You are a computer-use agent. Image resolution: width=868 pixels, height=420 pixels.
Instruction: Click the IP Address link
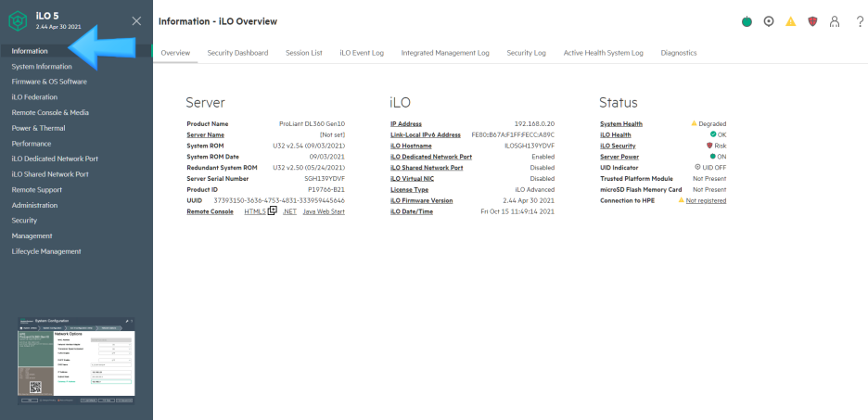406,124
